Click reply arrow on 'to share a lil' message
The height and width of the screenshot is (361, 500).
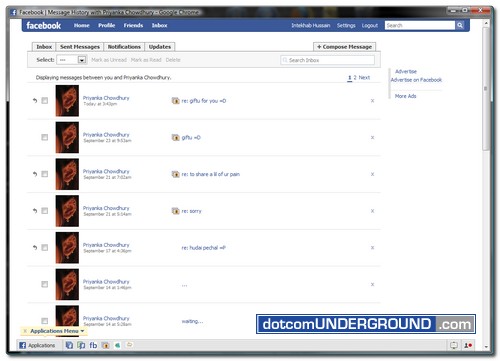click(35, 174)
